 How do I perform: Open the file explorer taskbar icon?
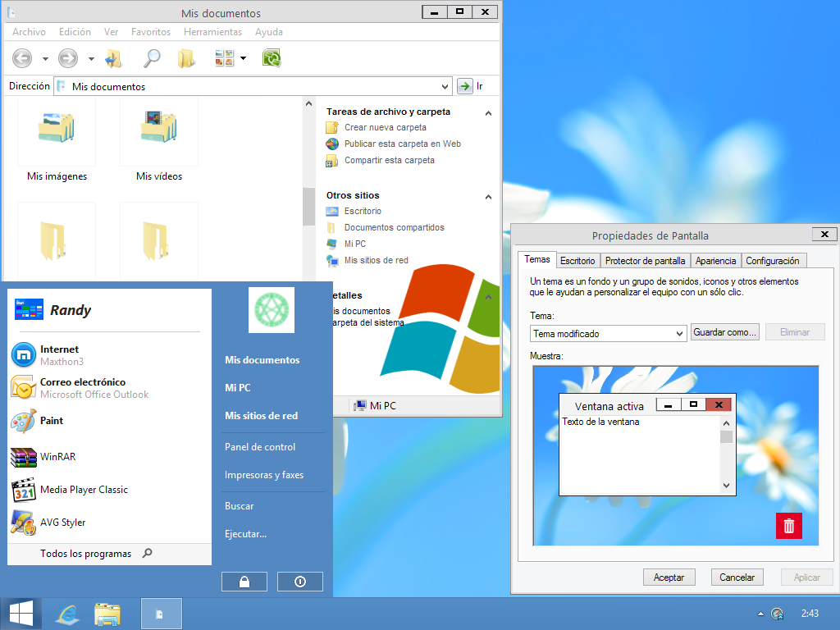point(107,614)
